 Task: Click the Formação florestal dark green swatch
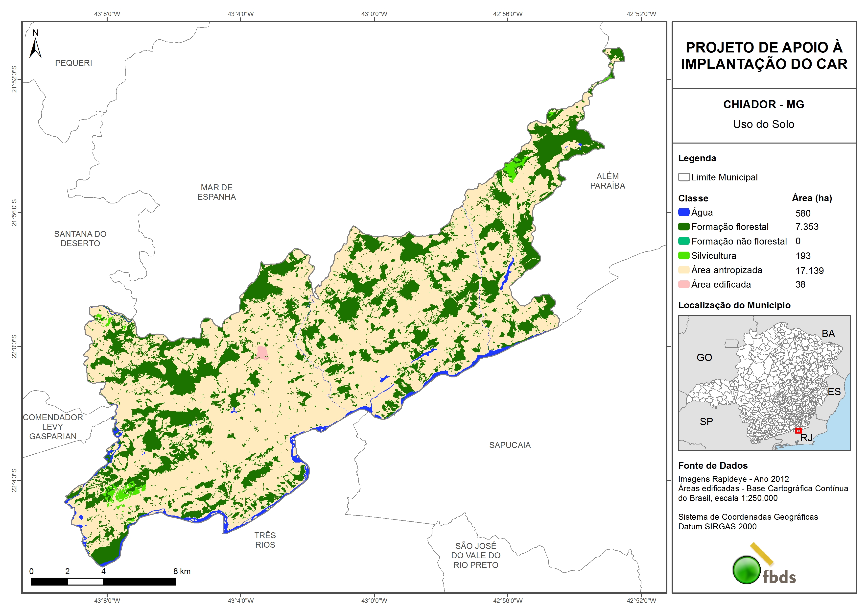(683, 227)
